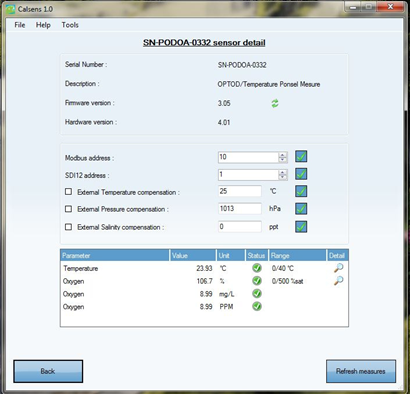
Task: Decrease the Modbus address with the down arrow
Action: (283, 160)
